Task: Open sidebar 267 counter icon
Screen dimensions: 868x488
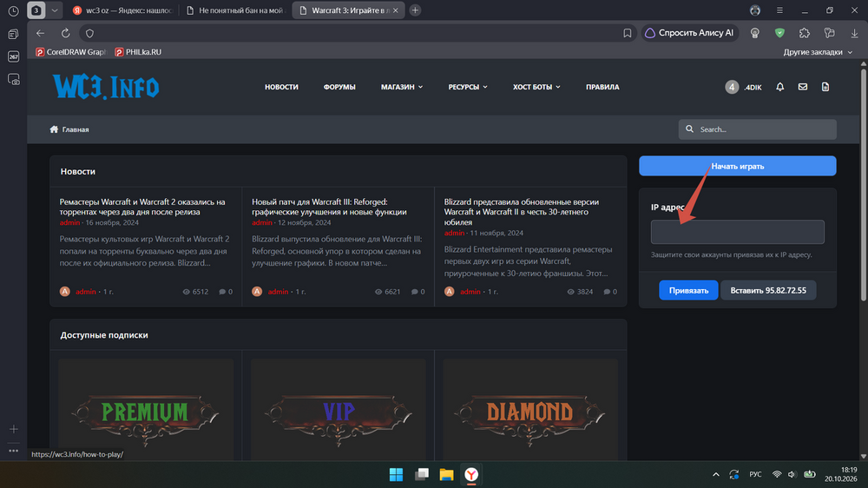Action: coord(13,56)
